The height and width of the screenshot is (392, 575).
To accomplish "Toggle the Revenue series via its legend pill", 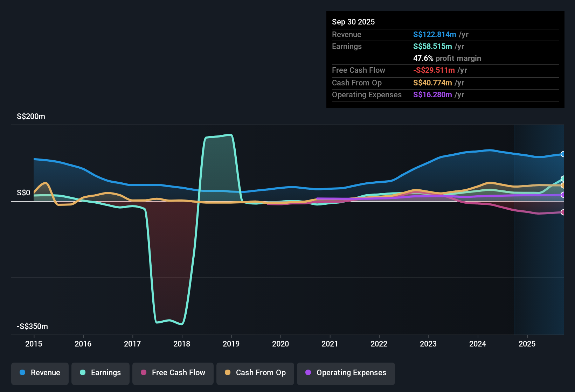I will tap(40, 373).
